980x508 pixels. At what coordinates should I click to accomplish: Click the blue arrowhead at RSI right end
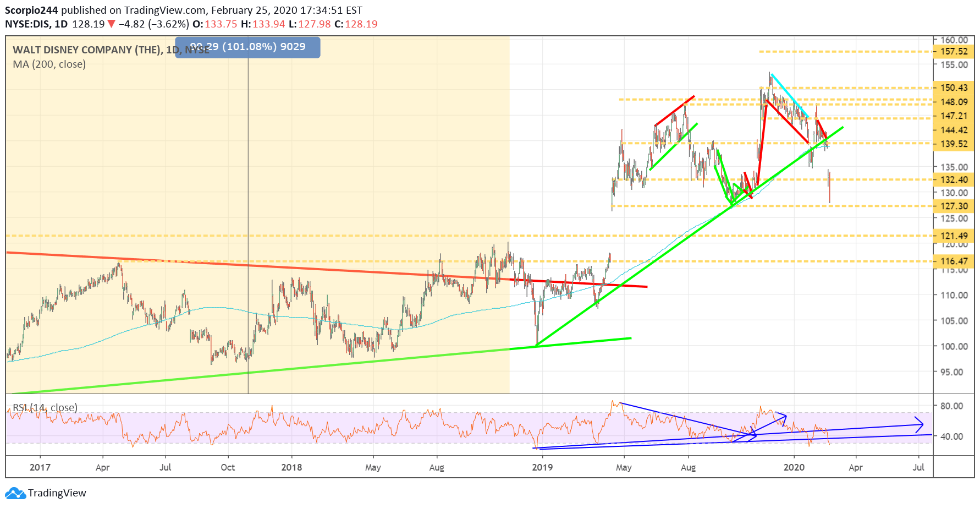(x=920, y=424)
